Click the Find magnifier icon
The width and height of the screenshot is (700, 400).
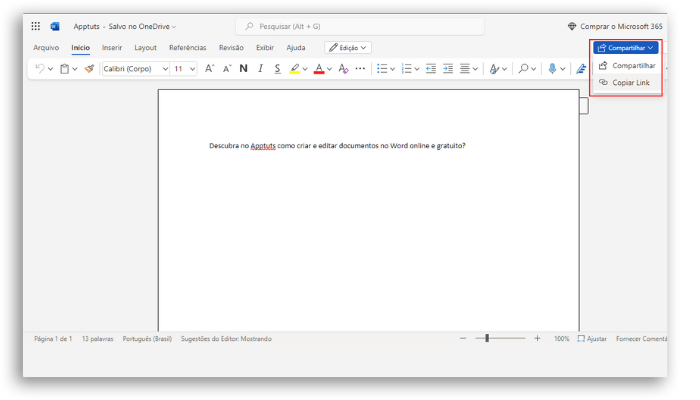(523, 69)
